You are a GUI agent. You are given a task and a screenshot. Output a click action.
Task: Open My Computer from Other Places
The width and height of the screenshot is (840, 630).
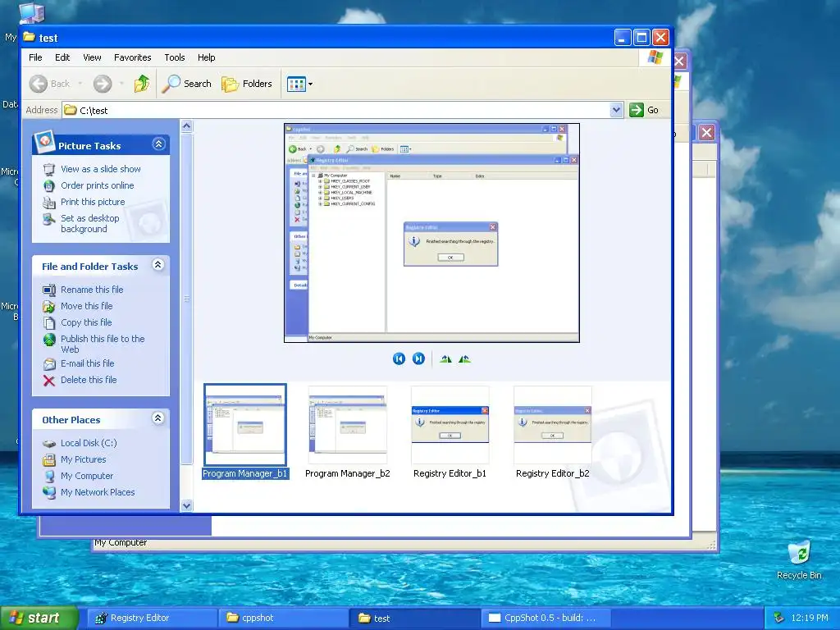click(87, 476)
